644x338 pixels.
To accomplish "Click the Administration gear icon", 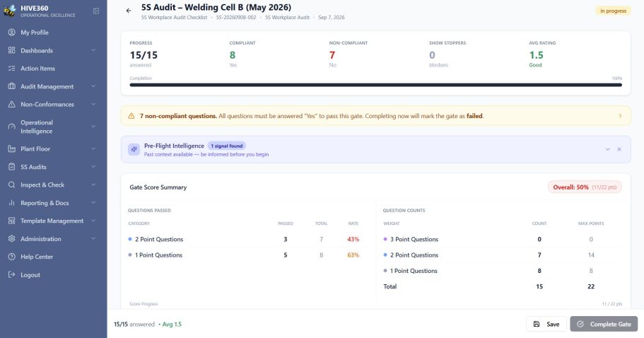I will pyautogui.click(x=11, y=238).
